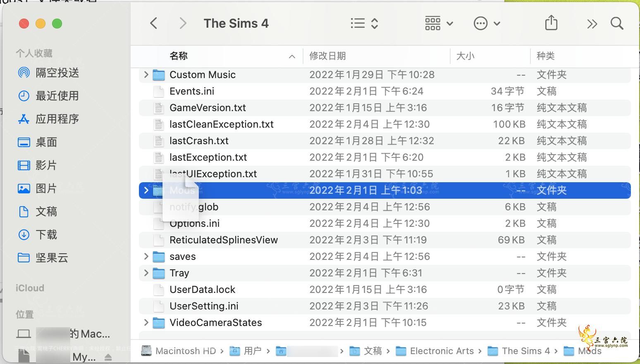Select the Mac computer under 位置
This screenshot has width=640, height=364.
63,333
